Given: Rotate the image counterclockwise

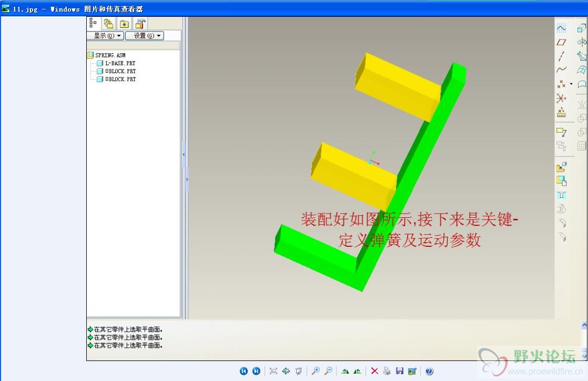Looking at the screenshot, I should (357, 371).
